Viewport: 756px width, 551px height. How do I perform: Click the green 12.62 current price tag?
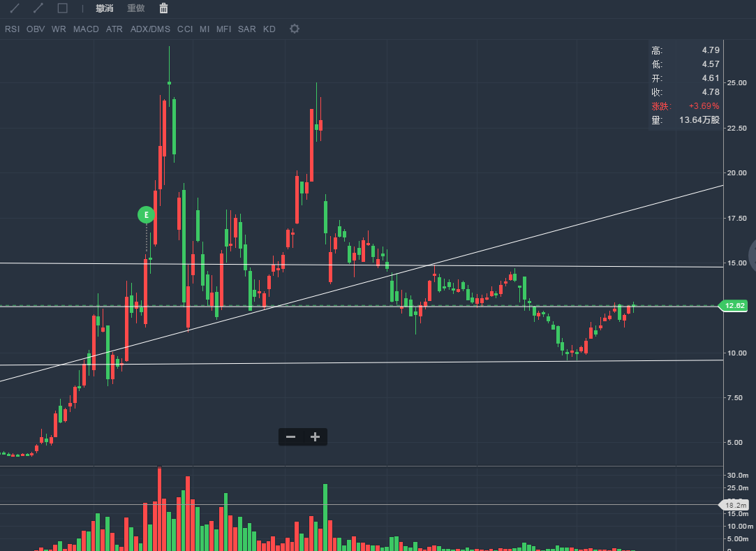point(734,305)
